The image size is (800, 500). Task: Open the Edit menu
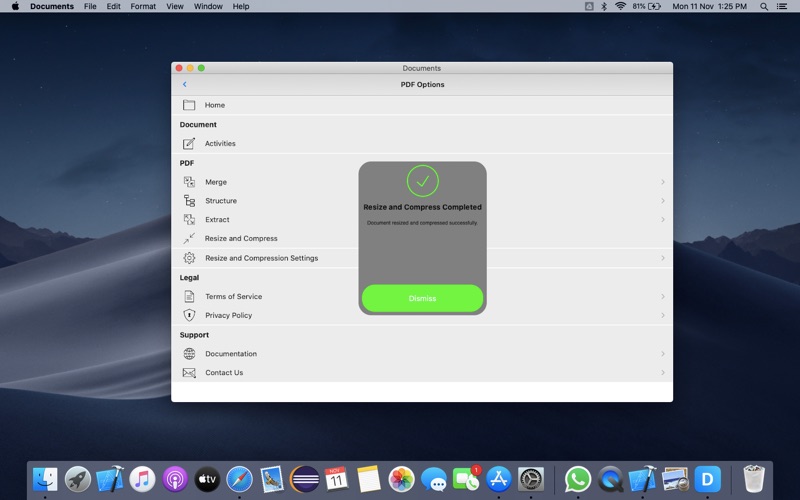click(113, 6)
